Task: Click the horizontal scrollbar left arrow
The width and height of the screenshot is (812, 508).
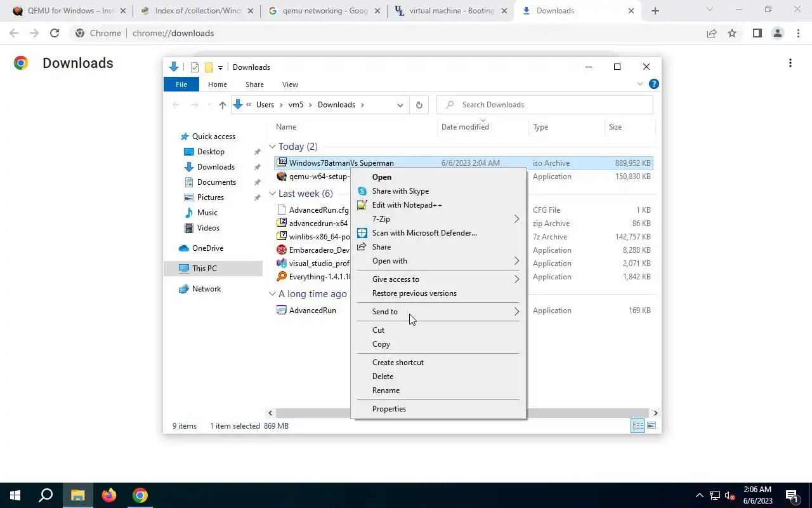Action: (x=271, y=413)
